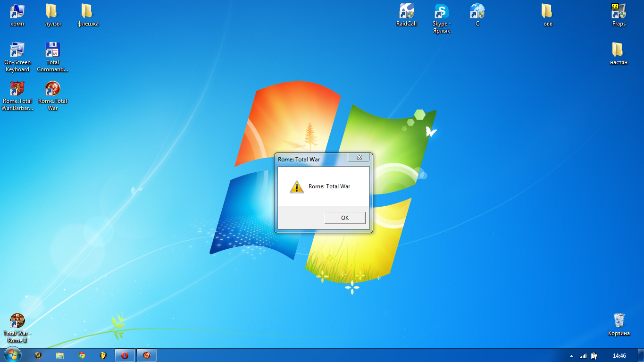This screenshot has width=644, height=362.
Task: Open the Windows Start menu
Action: pyautogui.click(x=12, y=355)
